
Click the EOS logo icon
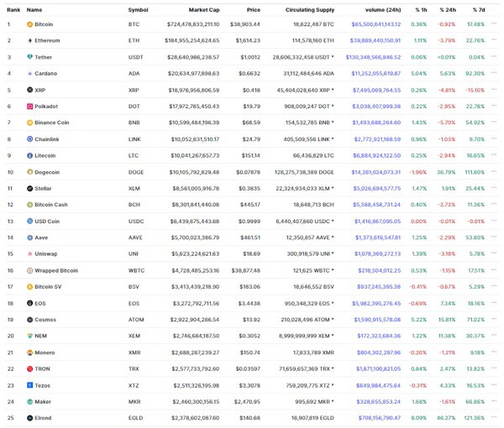coord(30,303)
